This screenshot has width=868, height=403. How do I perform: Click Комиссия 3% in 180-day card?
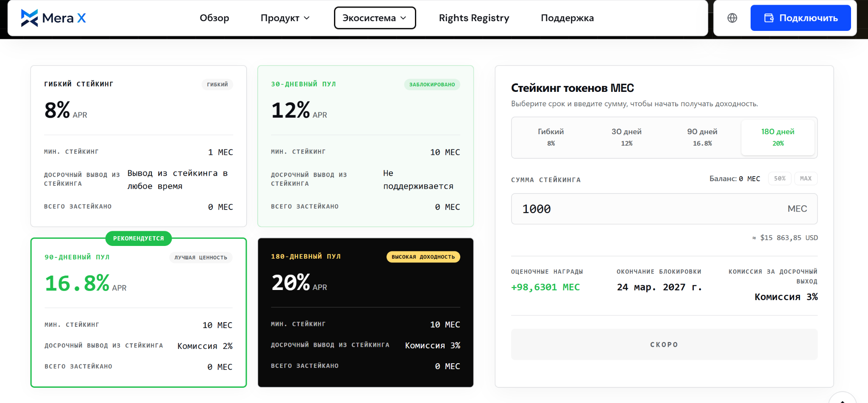coord(432,345)
